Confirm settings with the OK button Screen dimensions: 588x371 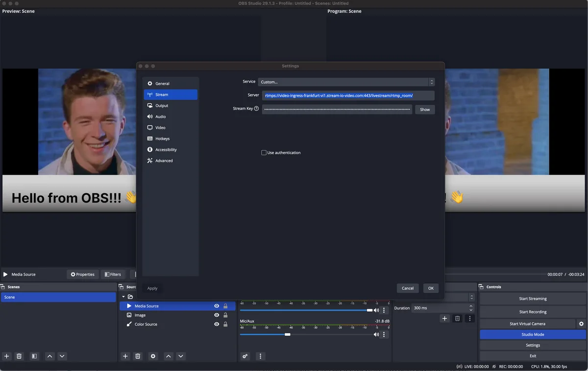[x=431, y=288]
